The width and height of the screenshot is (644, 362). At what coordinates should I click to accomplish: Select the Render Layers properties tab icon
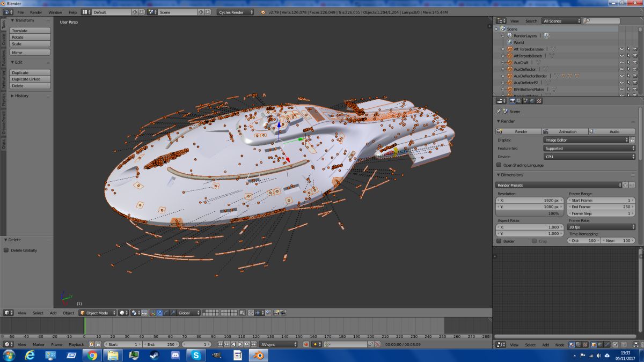(519, 100)
